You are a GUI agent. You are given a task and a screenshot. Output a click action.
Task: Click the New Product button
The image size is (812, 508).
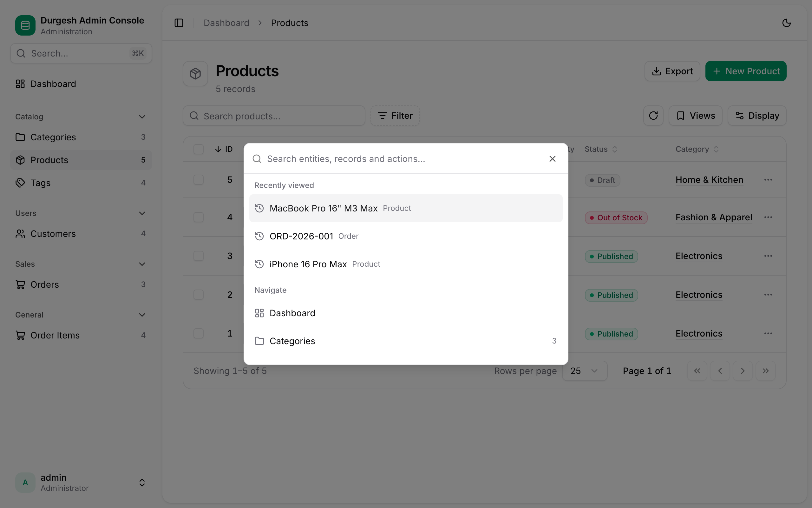pyautogui.click(x=746, y=71)
